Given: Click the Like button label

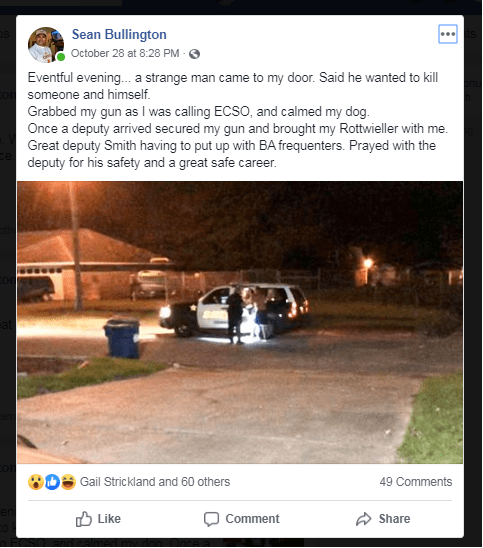Looking at the screenshot, I should point(109,519).
